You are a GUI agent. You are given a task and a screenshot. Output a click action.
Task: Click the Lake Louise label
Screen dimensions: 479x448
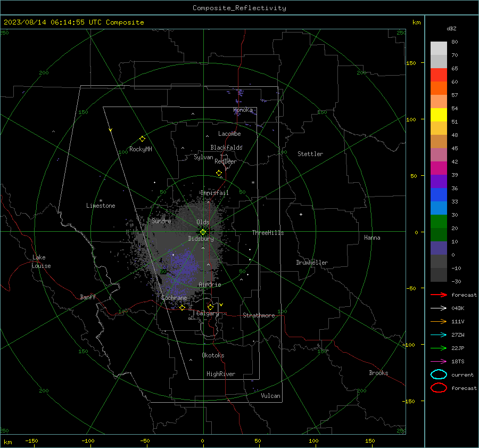click(x=41, y=262)
